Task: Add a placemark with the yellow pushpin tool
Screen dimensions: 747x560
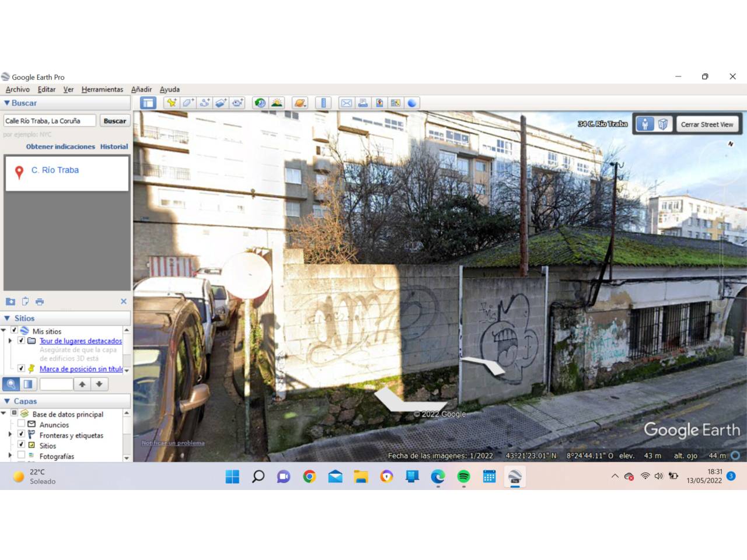Action: pos(171,103)
